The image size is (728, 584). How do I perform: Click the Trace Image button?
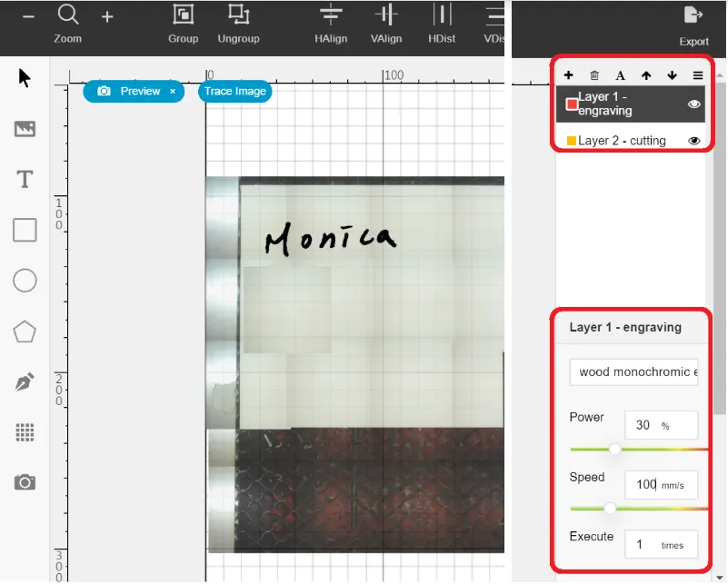pyautogui.click(x=234, y=92)
